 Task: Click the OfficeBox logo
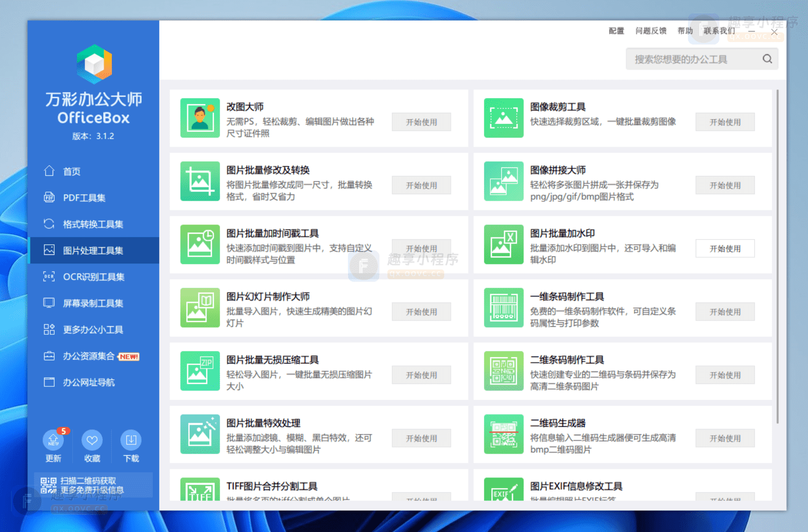[x=94, y=64]
